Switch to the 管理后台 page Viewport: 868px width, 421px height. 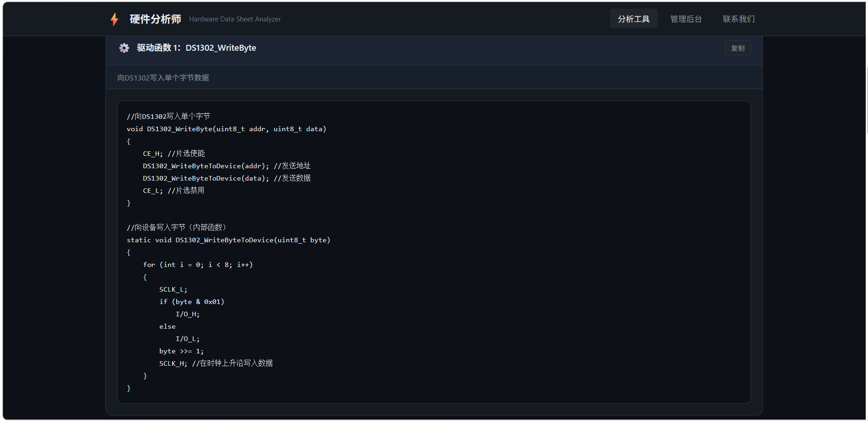click(x=686, y=19)
